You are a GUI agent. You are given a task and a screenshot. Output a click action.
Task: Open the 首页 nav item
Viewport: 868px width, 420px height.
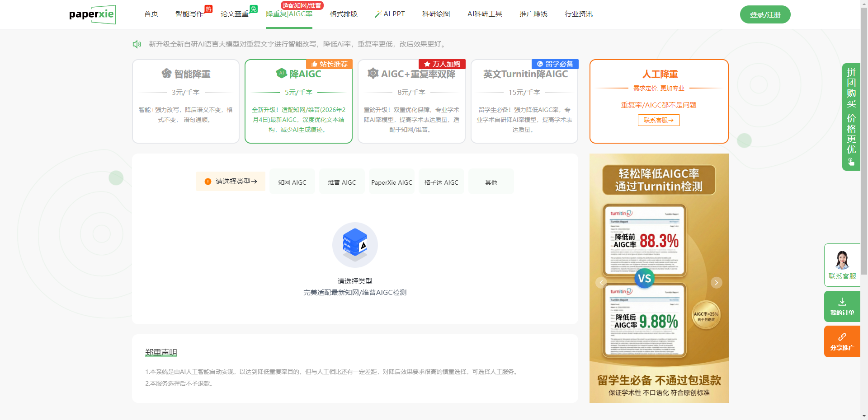[x=151, y=14]
